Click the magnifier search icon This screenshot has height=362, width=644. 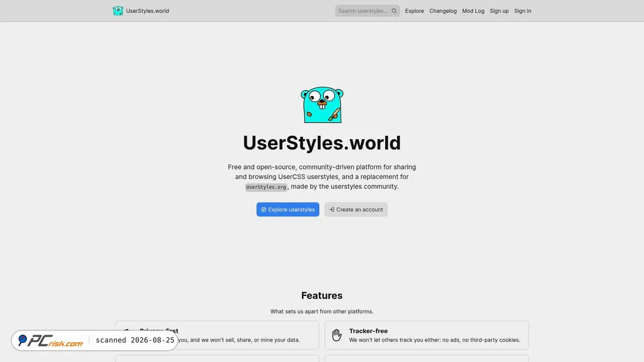[394, 11]
